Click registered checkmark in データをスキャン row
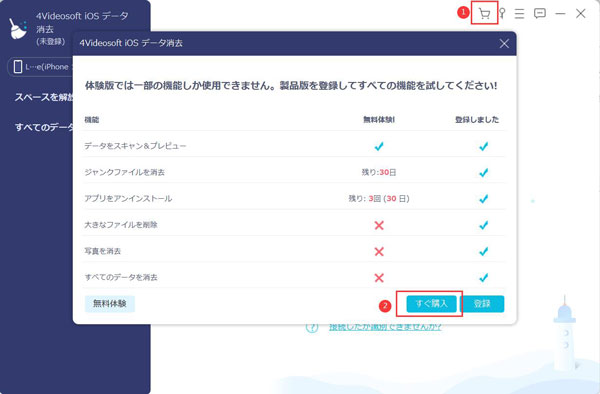 (x=484, y=146)
